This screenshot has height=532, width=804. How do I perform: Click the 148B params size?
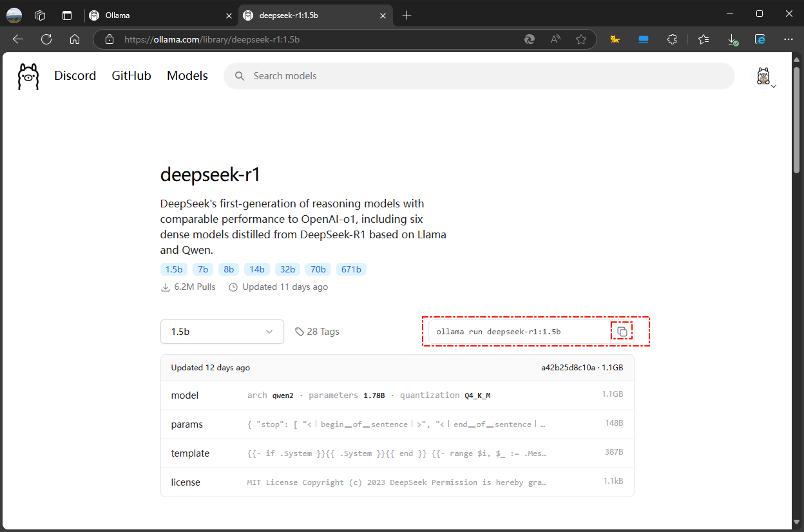point(614,423)
